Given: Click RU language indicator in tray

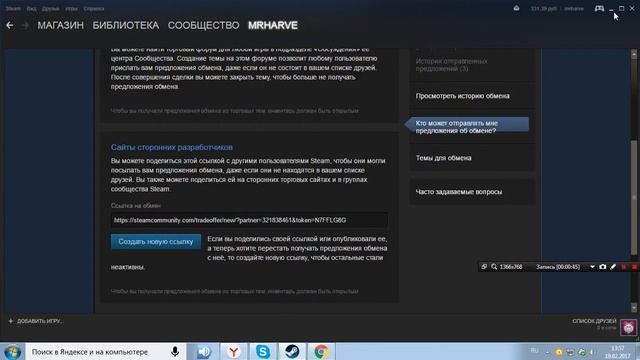Looking at the screenshot, I should tap(534, 351).
